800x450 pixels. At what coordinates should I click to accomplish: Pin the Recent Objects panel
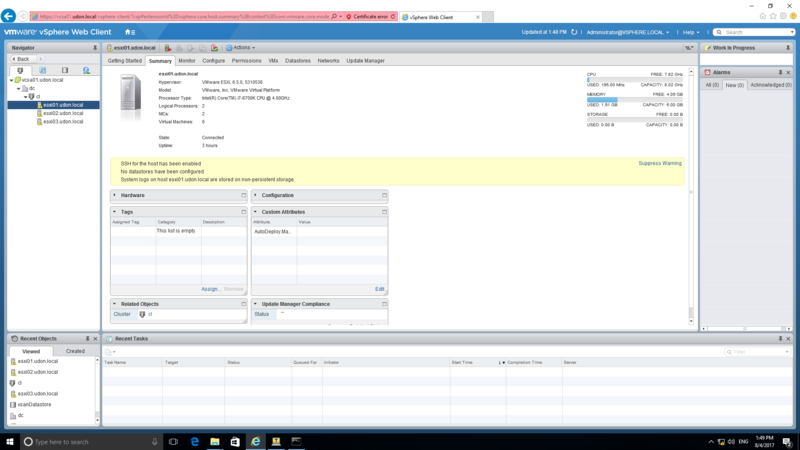pos(87,339)
